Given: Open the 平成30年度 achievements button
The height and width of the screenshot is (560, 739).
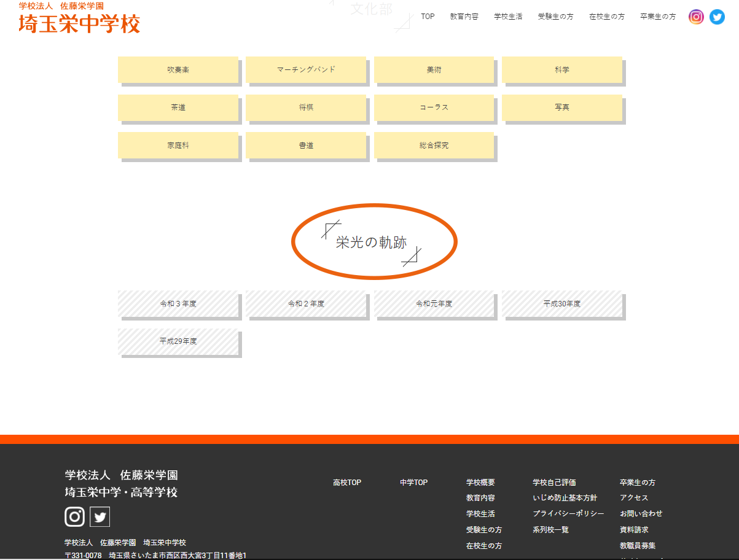Looking at the screenshot, I should pos(561,303).
